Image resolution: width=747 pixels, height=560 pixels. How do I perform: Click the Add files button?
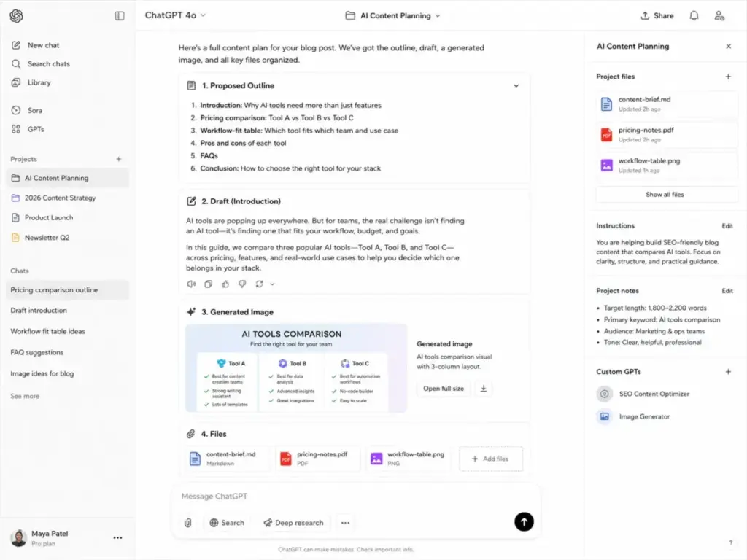click(x=491, y=459)
